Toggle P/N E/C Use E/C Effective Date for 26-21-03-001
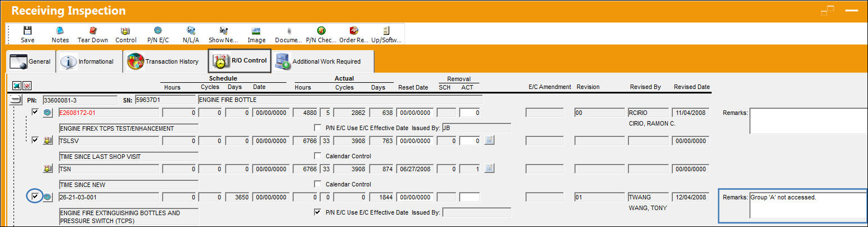Viewport: 868px width, 227px height. [318, 212]
